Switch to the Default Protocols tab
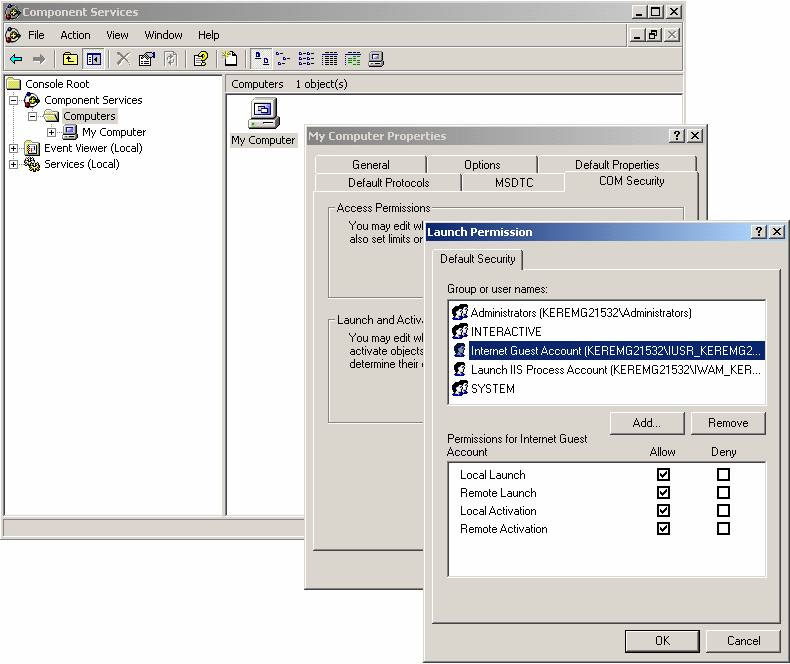This screenshot has height=664, width=790. (388, 182)
